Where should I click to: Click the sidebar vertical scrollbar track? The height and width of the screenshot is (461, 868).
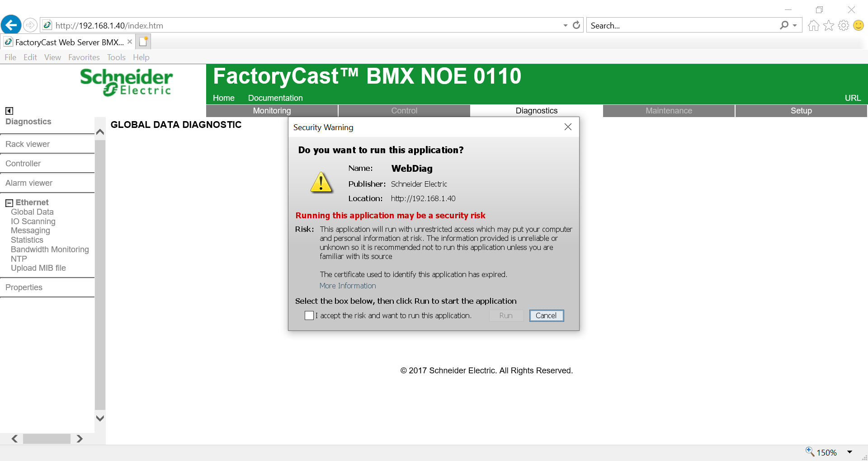100,275
